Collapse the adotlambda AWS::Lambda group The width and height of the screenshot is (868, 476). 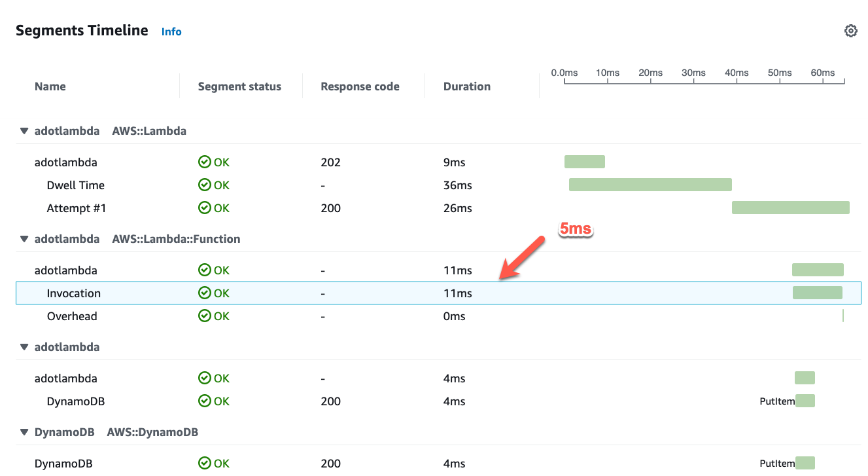pyautogui.click(x=24, y=131)
